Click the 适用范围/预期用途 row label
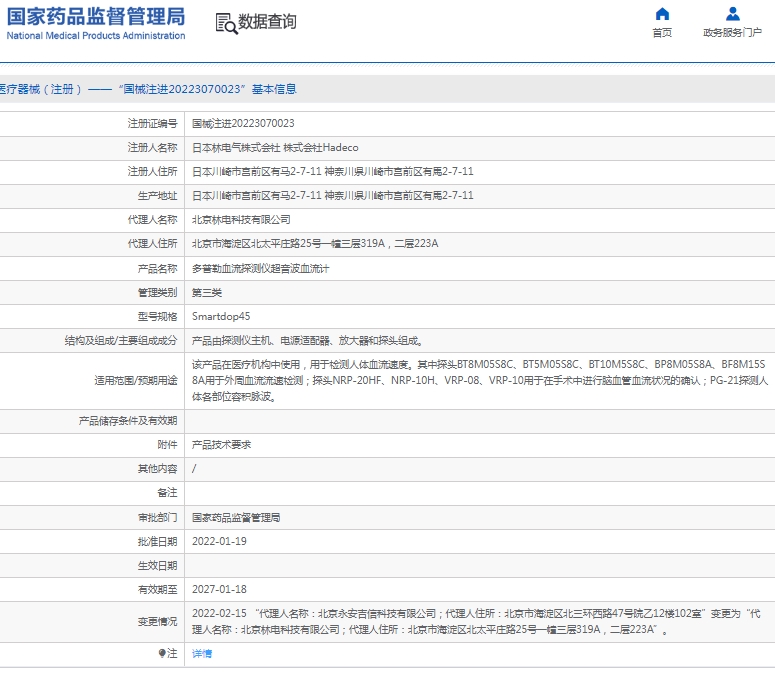Viewport: 775px width, 673px height. tap(135, 380)
